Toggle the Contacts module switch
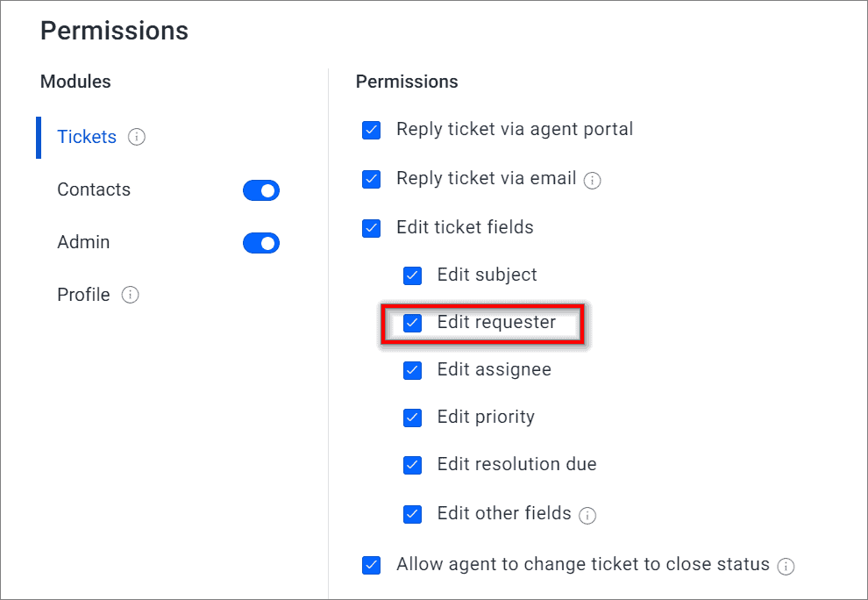This screenshot has width=868, height=600. click(261, 190)
